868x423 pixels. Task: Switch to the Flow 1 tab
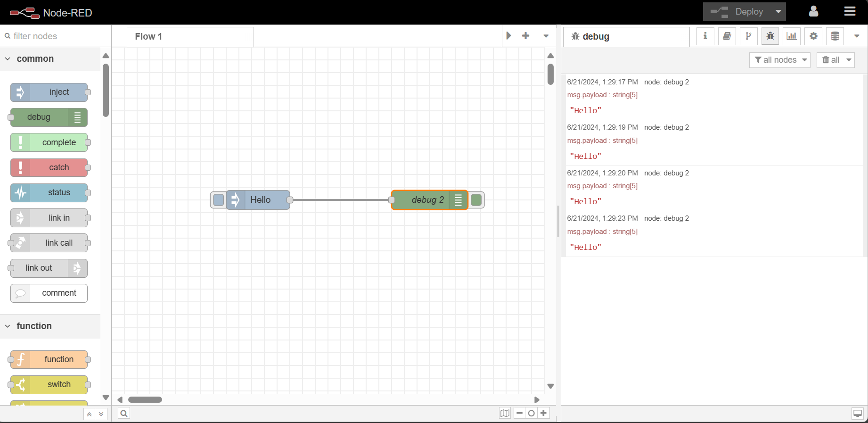coord(190,37)
